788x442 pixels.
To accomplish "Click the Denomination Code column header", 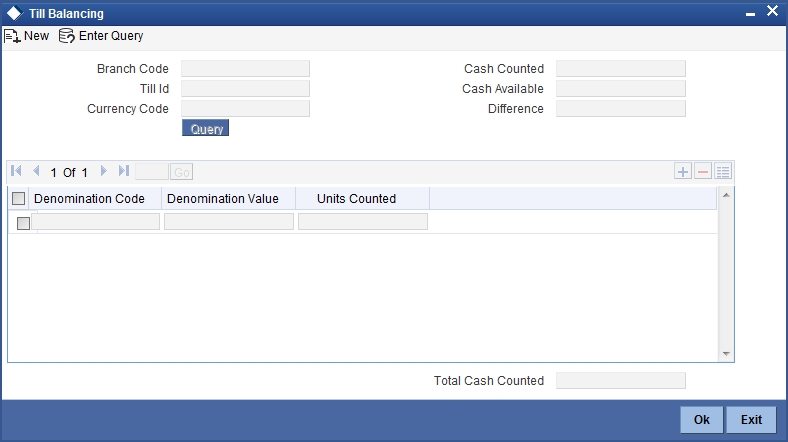I will (x=89, y=199).
